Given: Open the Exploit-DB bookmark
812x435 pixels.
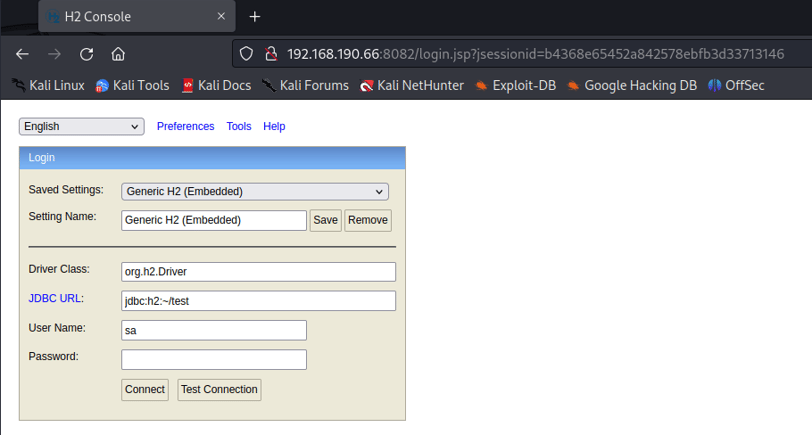Looking at the screenshot, I should 516,85.
